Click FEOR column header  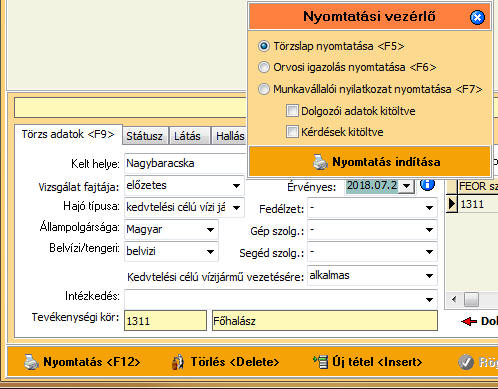coord(478,186)
